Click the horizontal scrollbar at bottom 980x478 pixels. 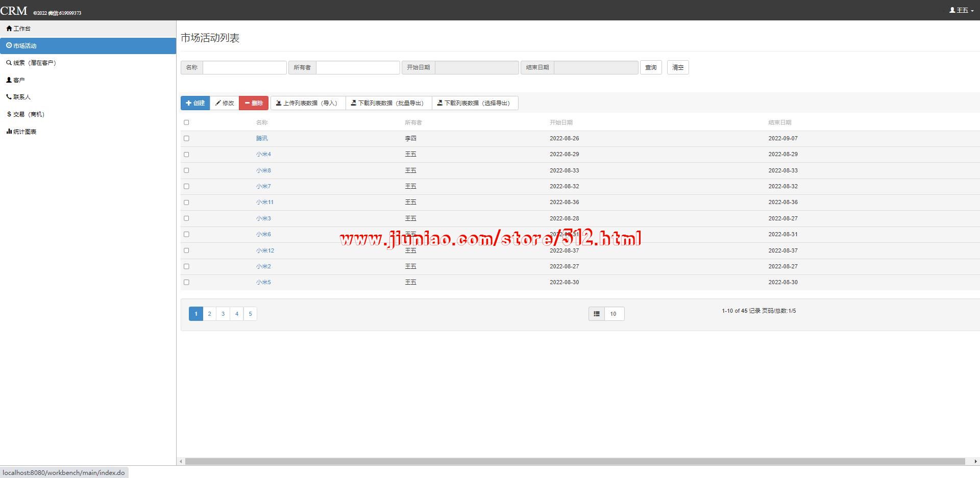(x=575, y=461)
